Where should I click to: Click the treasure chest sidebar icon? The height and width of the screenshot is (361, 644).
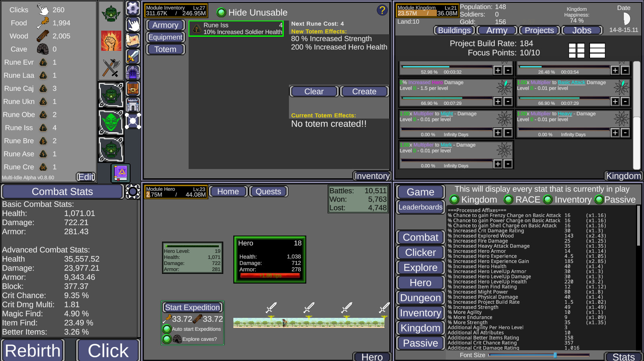click(133, 88)
